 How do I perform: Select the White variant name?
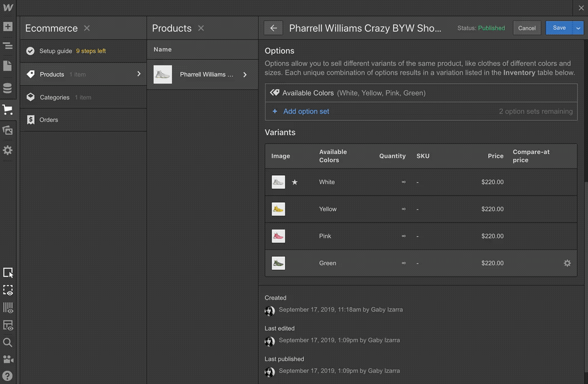point(327,182)
